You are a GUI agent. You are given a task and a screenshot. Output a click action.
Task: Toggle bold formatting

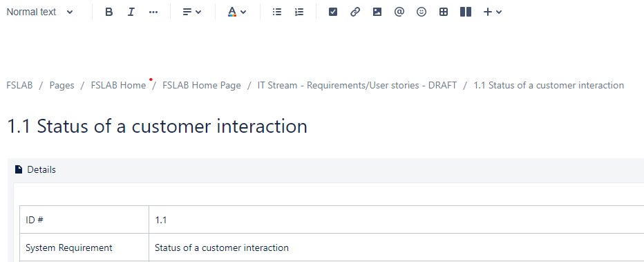(109, 12)
